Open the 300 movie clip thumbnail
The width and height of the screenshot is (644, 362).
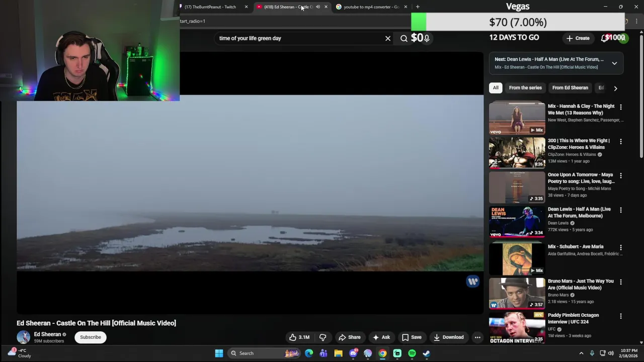[517, 152]
